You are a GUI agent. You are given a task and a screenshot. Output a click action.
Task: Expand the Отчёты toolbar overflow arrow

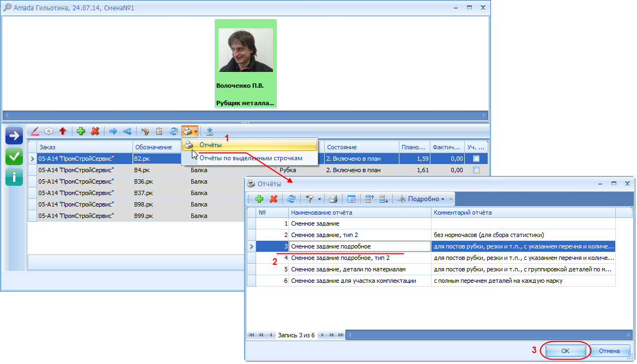[451, 199]
